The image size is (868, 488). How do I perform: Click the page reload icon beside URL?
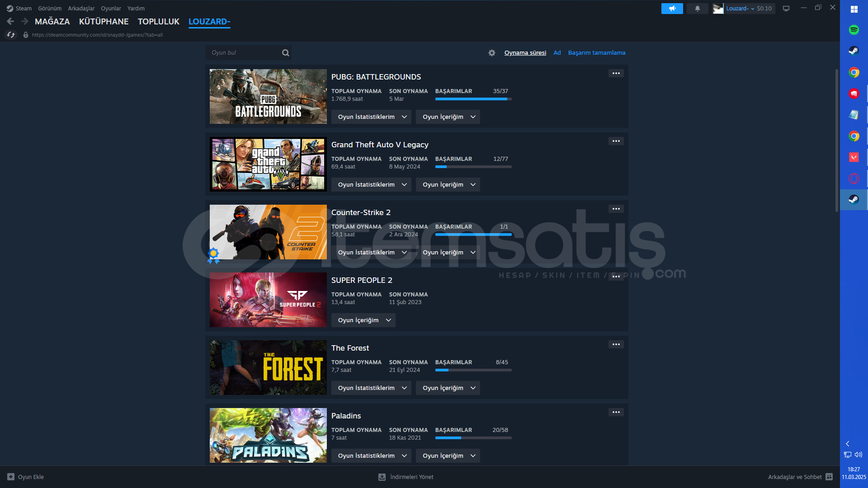11,35
